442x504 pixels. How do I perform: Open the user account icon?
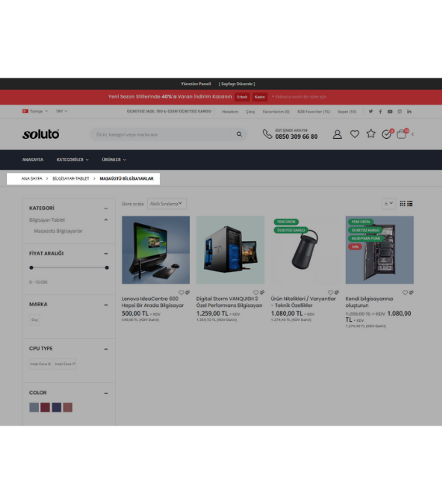(337, 134)
